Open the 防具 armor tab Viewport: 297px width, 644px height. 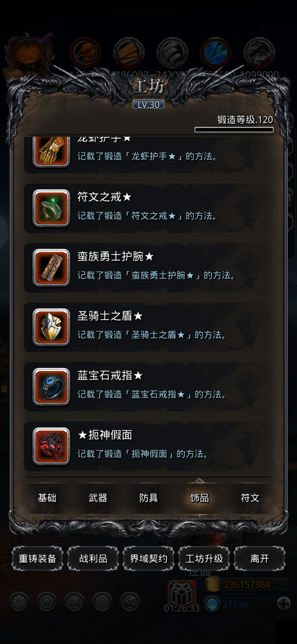click(148, 498)
